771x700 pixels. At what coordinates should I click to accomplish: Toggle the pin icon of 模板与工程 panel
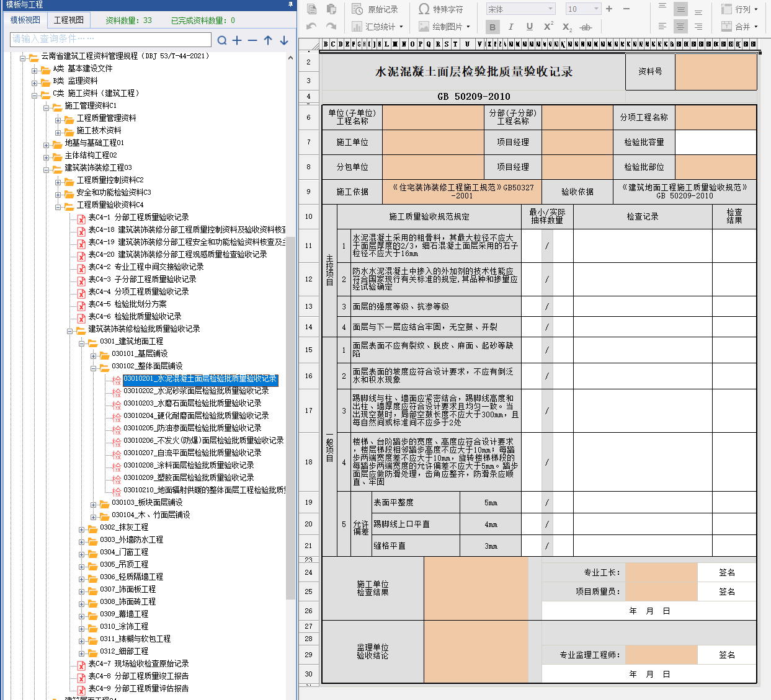coord(290,4)
